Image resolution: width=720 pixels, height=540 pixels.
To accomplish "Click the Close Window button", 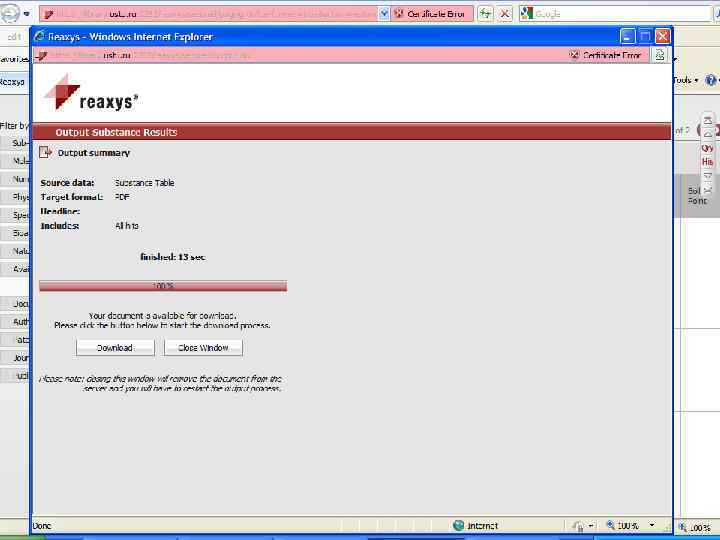I will [x=203, y=348].
